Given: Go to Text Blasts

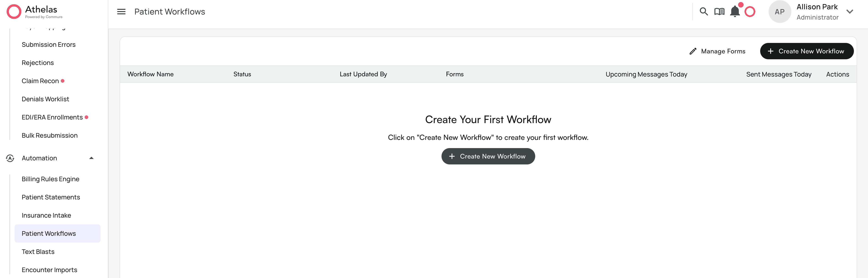Looking at the screenshot, I should (38, 252).
